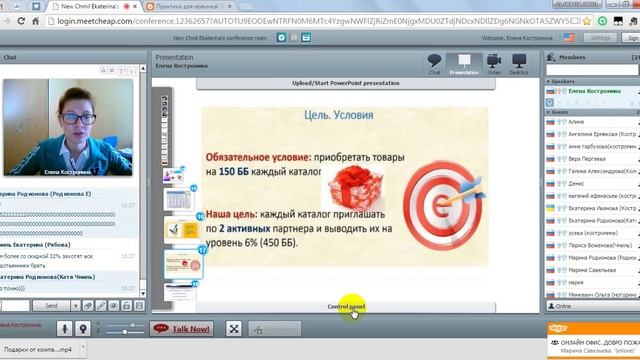
Task: Select guest Денис in members list
Action: 576,183
